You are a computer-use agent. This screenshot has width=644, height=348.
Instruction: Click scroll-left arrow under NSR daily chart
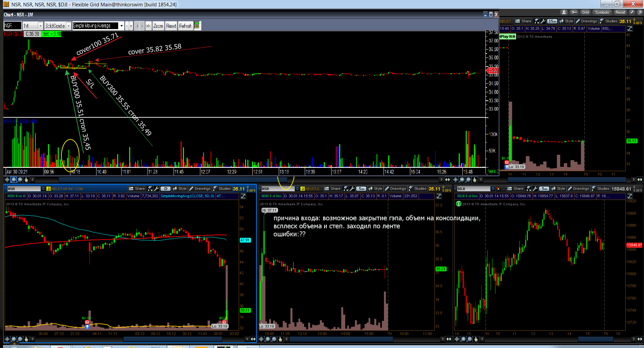click(x=32, y=339)
